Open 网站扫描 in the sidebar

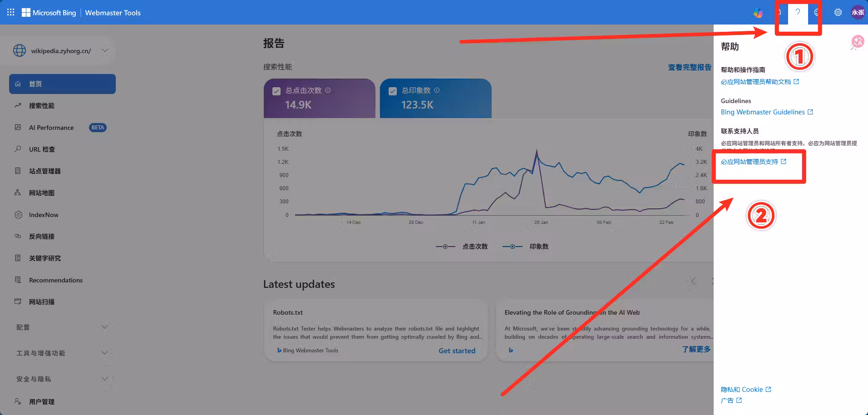(62, 301)
